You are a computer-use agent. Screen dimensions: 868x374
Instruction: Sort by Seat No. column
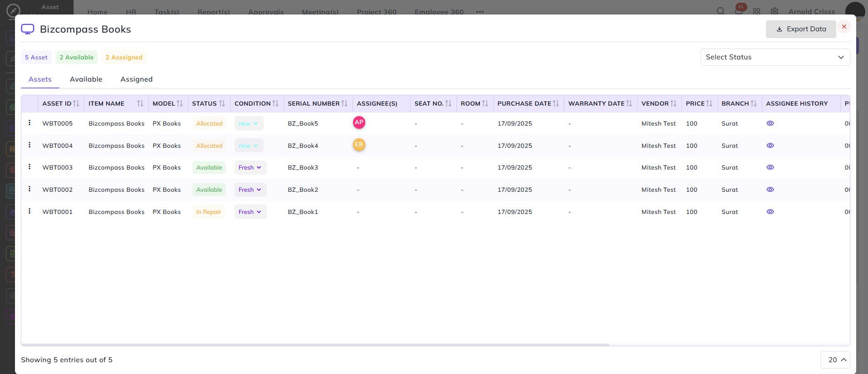click(x=448, y=103)
